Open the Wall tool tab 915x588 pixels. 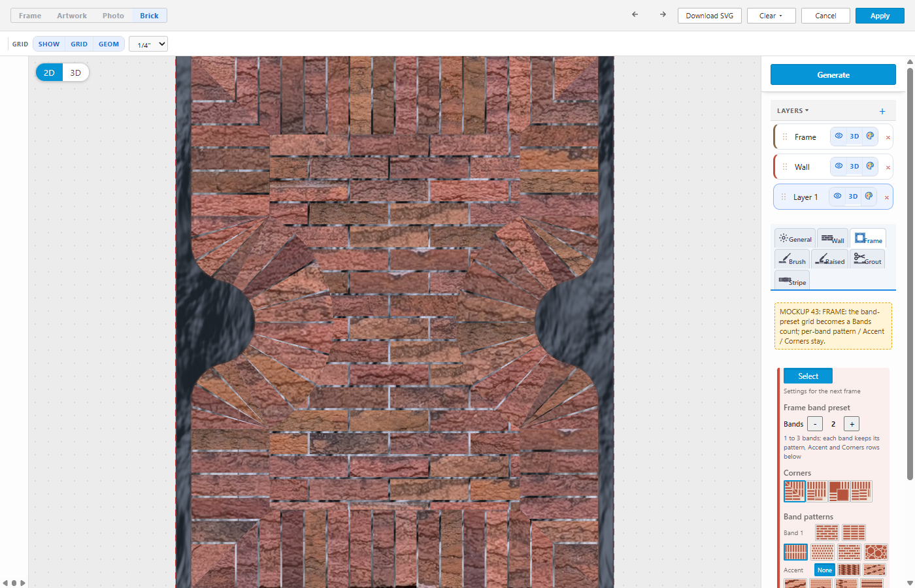[833, 238]
